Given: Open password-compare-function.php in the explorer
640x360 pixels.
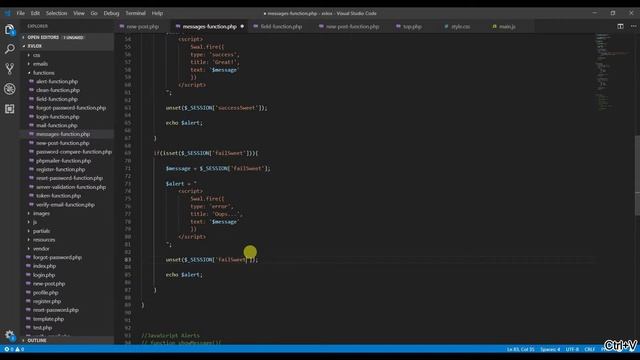Looking at the screenshot, I should (x=67, y=152).
